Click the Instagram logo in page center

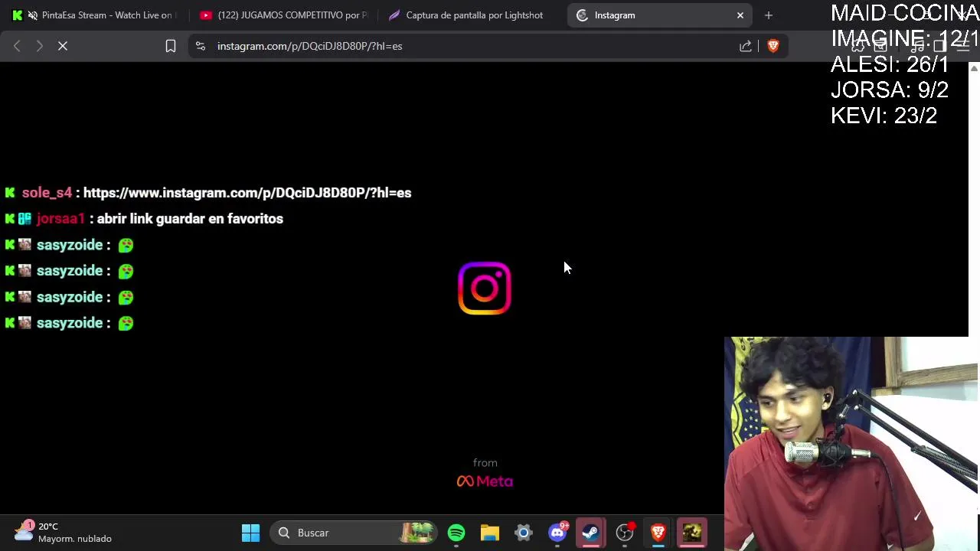[485, 289]
